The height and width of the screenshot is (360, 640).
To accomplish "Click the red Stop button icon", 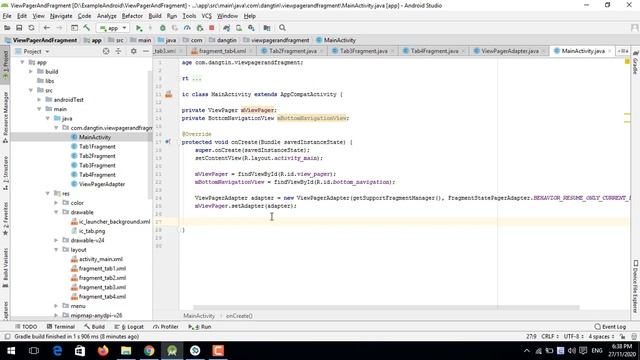I will point(211,28).
